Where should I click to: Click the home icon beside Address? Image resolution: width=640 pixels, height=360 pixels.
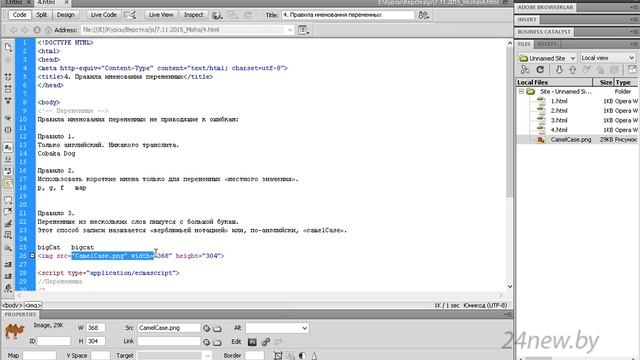(x=49, y=30)
